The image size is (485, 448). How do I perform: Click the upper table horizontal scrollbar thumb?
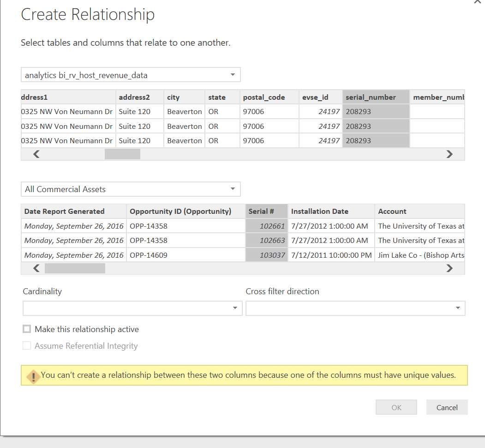pyautogui.click(x=122, y=154)
